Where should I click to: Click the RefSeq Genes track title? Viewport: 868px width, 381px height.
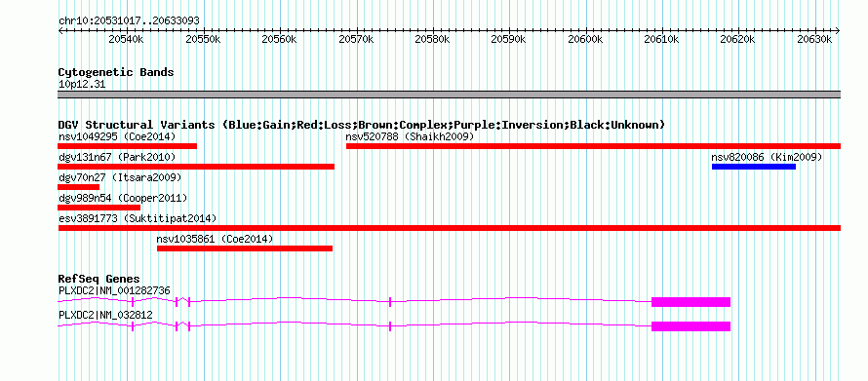pos(99,279)
